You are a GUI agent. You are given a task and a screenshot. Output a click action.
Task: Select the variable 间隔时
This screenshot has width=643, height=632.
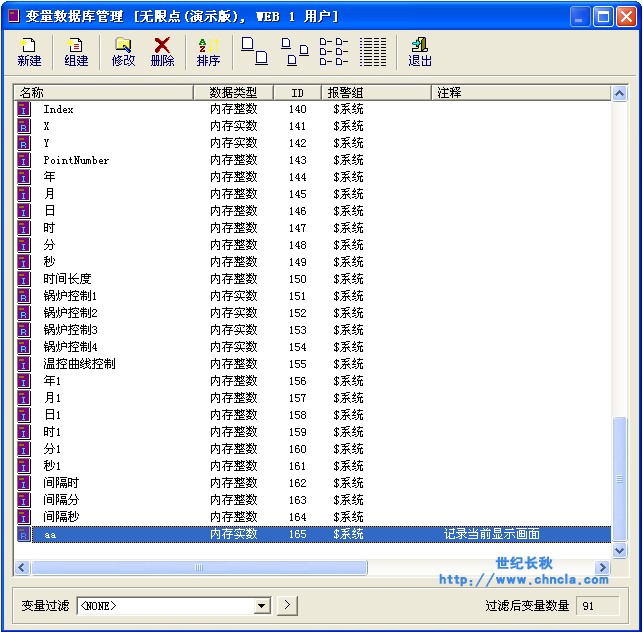(x=61, y=483)
